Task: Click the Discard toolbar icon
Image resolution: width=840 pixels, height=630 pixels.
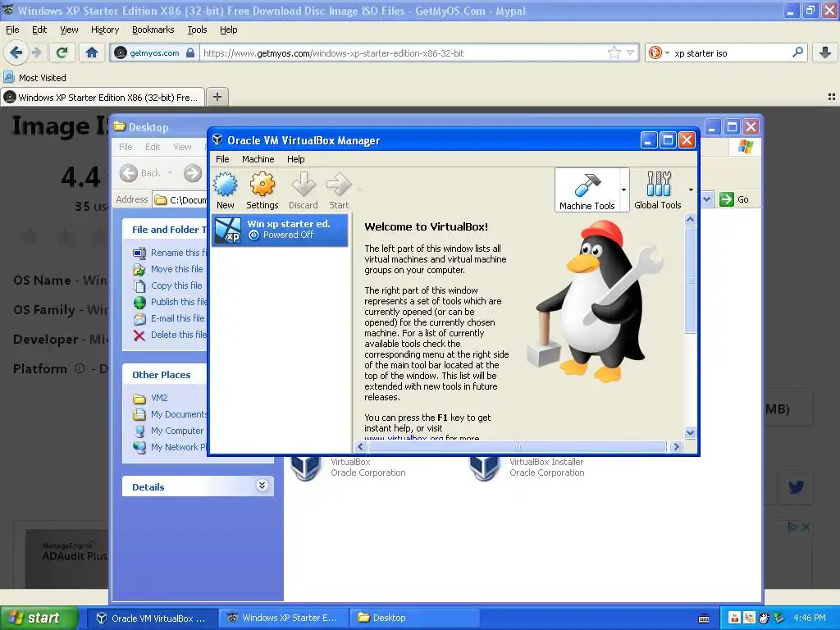Action: tap(304, 190)
